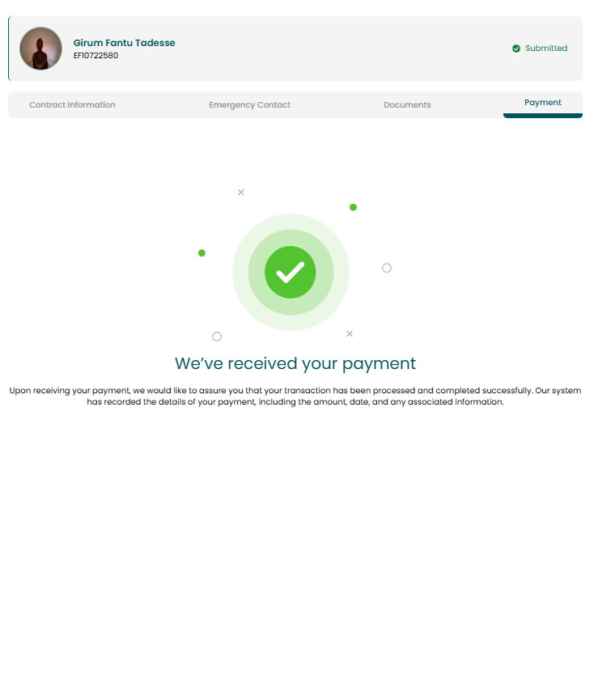Viewport: 594px width, 700px height.
Task: Open the Documents tab
Action: 407,105
